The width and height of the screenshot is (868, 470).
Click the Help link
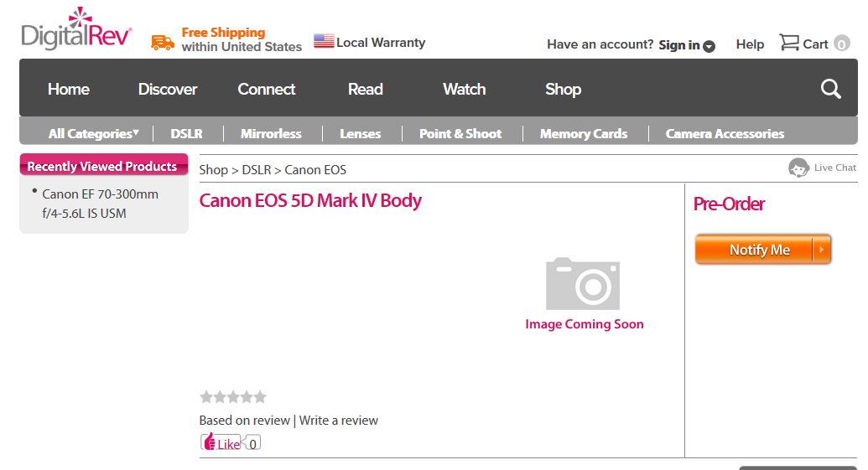point(750,44)
